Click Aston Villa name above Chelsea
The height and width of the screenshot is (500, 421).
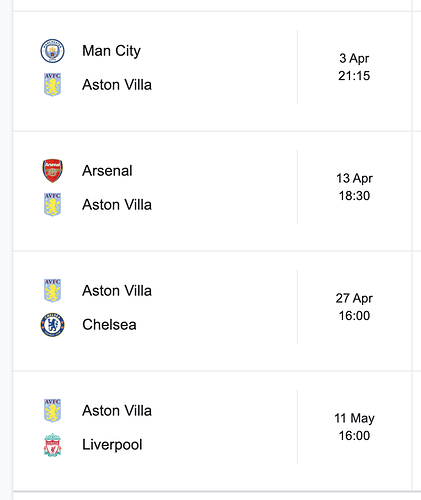tap(117, 291)
